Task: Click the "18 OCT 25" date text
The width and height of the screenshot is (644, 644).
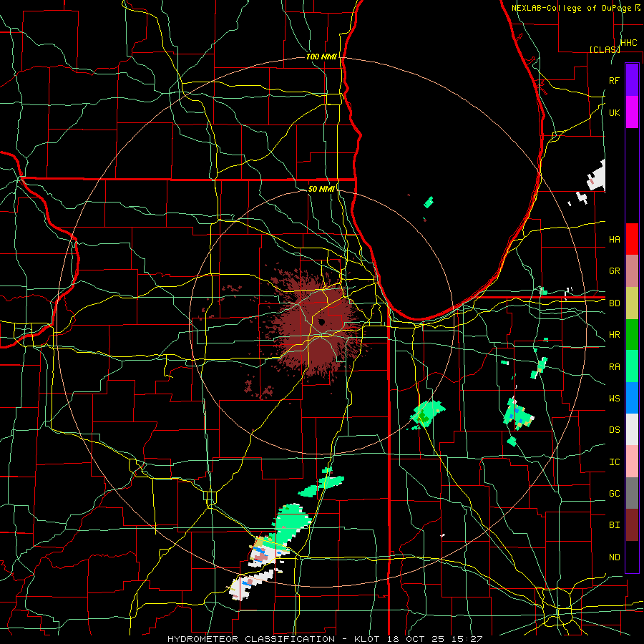Action: point(417,639)
